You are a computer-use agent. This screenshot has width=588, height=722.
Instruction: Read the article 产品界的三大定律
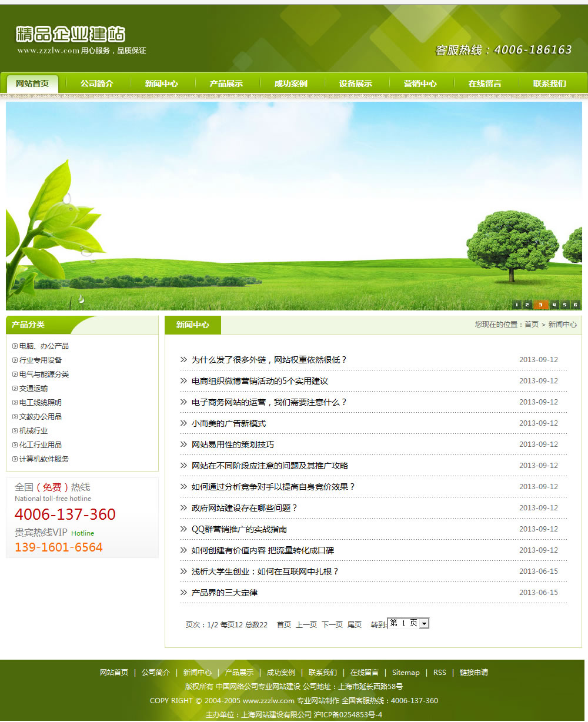coord(225,593)
